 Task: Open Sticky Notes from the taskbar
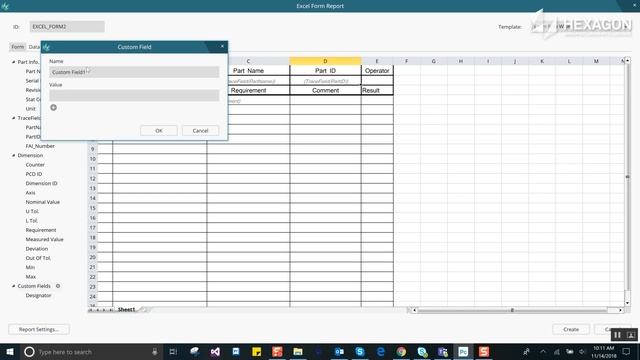click(256, 352)
